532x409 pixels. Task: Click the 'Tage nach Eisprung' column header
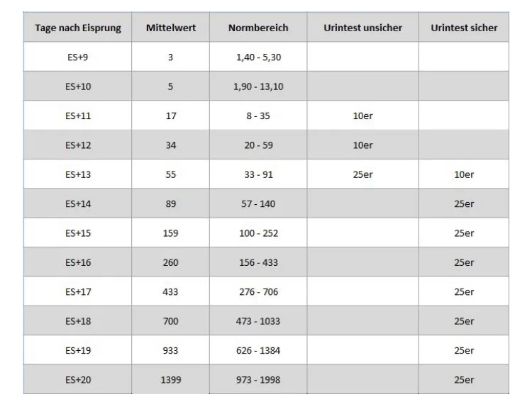point(78,28)
